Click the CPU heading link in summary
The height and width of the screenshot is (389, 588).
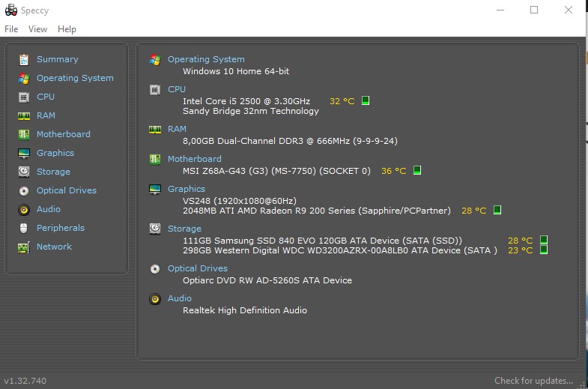(x=177, y=89)
